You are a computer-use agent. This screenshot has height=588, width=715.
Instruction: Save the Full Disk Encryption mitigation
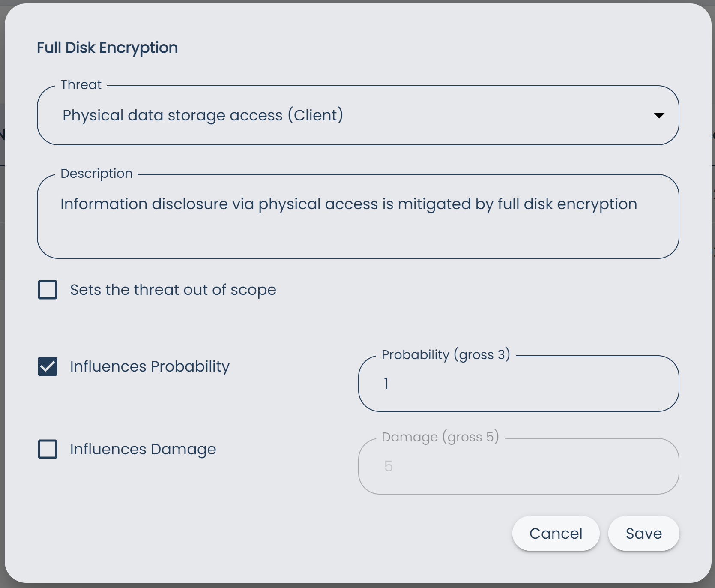point(643,534)
